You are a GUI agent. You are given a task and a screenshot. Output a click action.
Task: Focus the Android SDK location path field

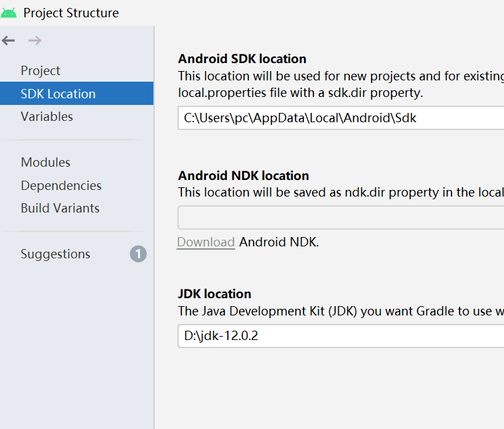[x=341, y=118]
